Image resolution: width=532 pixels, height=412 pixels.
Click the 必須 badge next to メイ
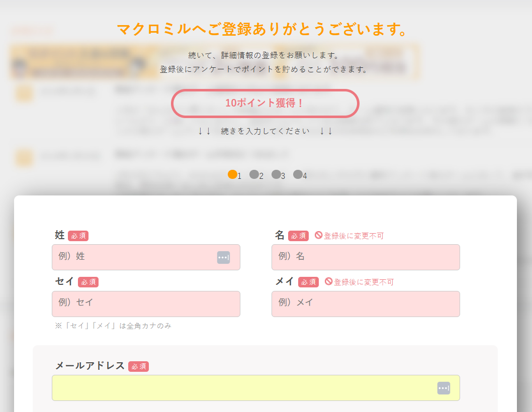pyautogui.click(x=308, y=282)
